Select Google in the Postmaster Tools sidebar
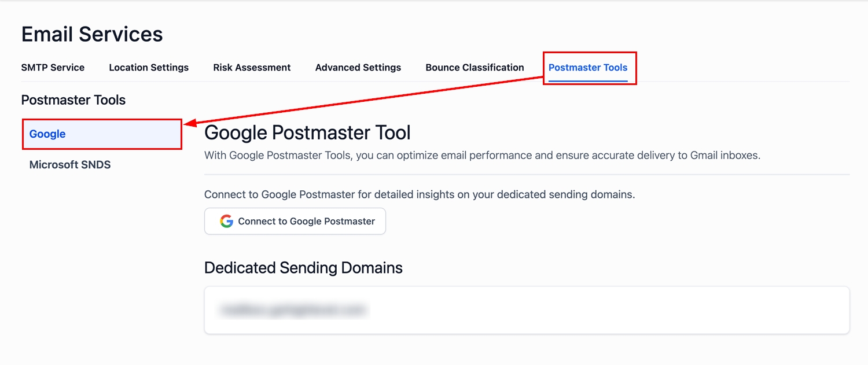868x365 pixels. [x=47, y=134]
